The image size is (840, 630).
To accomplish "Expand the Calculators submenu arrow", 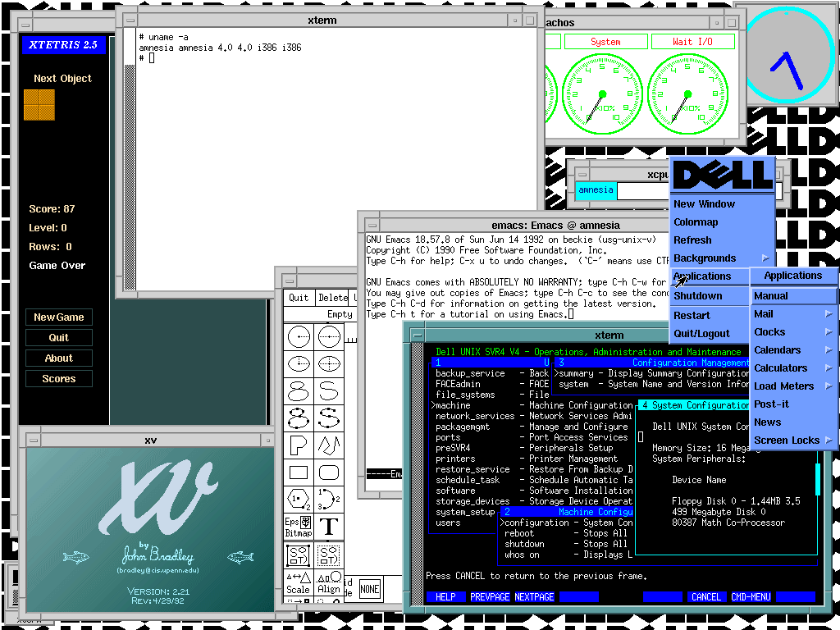I will tap(829, 368).
